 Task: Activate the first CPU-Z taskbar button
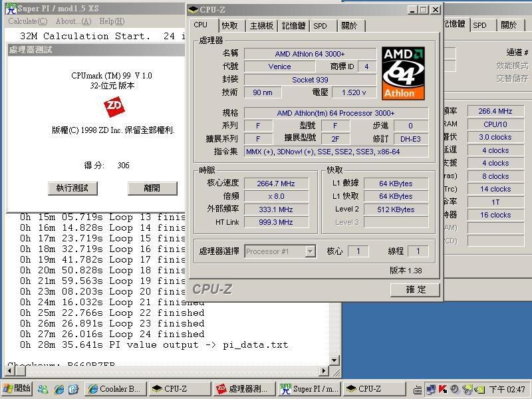(x=180, y=389)
